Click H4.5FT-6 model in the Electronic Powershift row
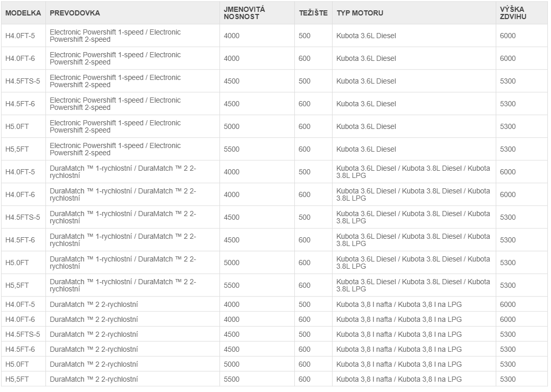 [x=20, y=104]
